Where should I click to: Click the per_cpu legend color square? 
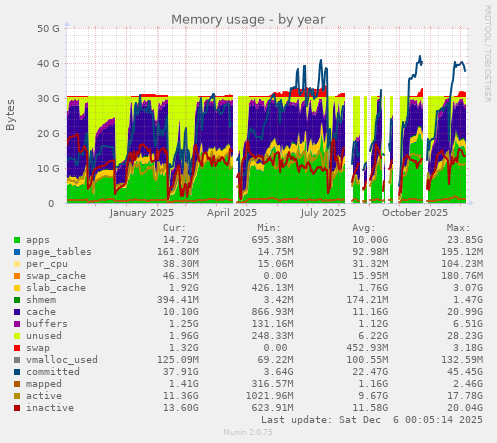17,264
